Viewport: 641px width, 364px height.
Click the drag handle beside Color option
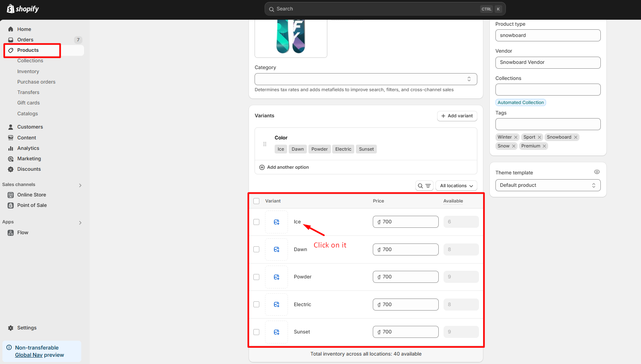265,144
